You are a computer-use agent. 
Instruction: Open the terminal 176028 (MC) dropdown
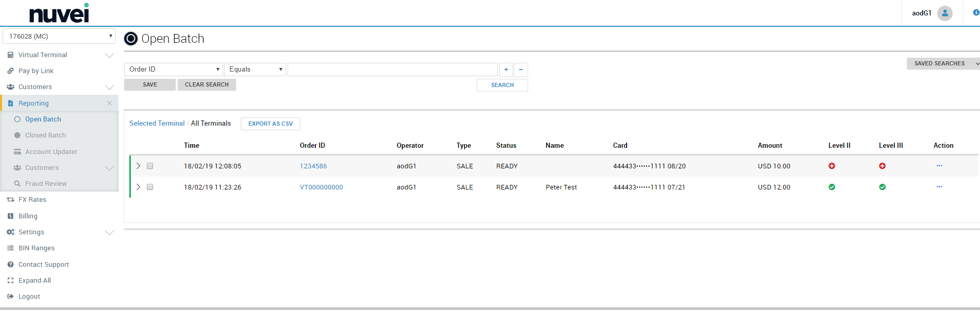click(59, 36)
